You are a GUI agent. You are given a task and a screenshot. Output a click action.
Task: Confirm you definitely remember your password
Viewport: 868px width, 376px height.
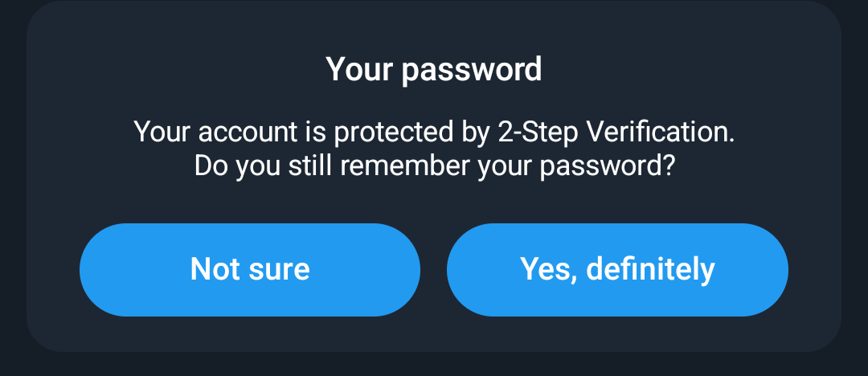[x=617, y=270]
